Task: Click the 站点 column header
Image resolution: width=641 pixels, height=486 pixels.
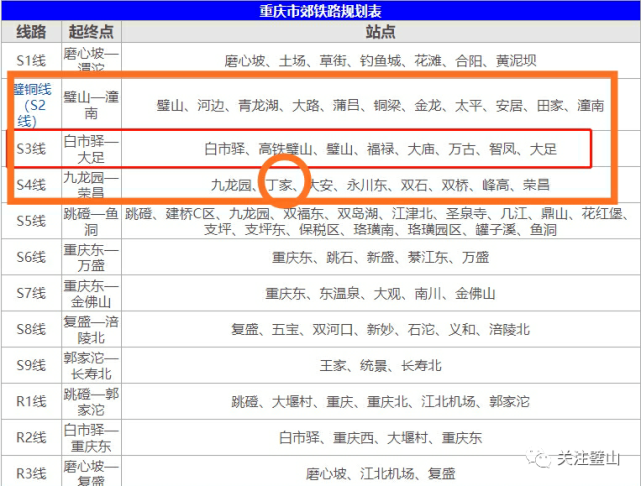Action: pos(380,31)
